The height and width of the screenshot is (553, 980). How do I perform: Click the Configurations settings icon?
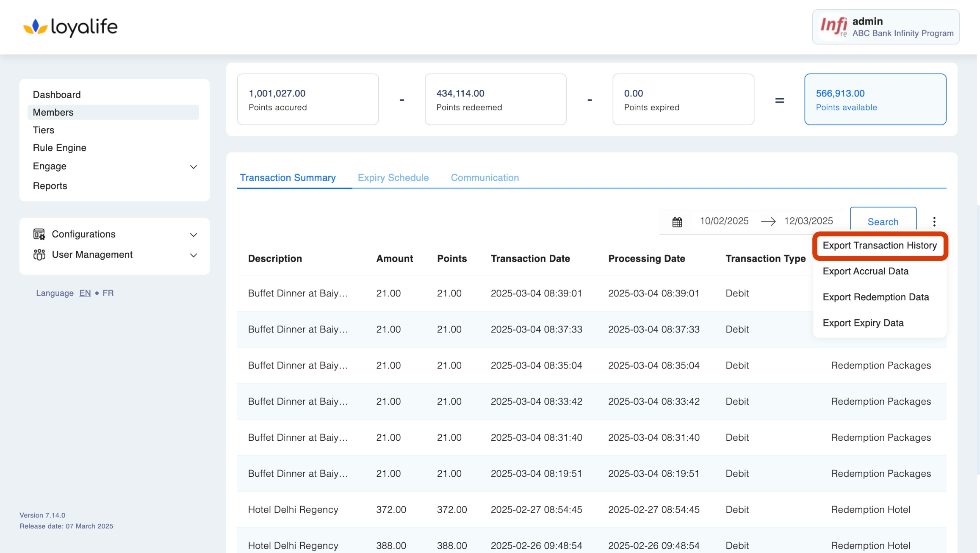pos(39,234)
